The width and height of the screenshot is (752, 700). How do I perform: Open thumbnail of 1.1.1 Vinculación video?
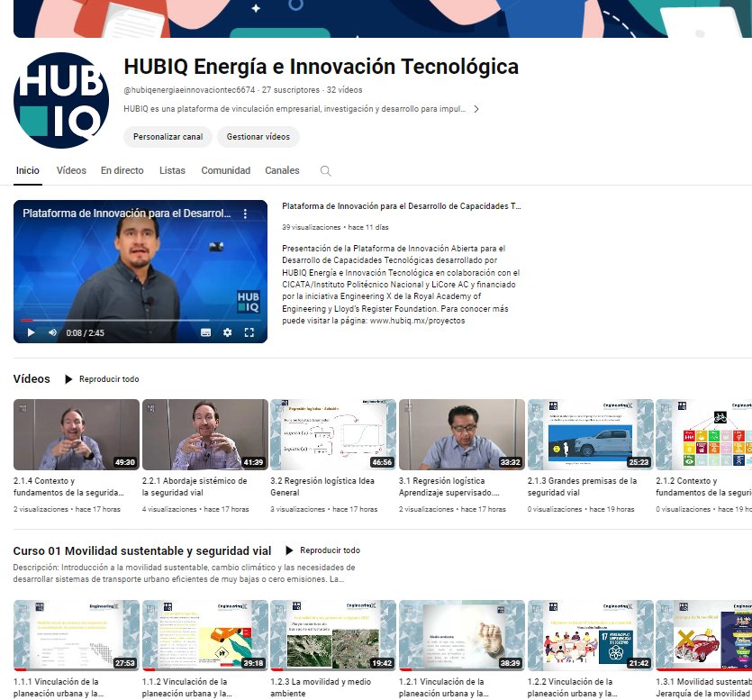pyautogui.click(x=77, y=635)
